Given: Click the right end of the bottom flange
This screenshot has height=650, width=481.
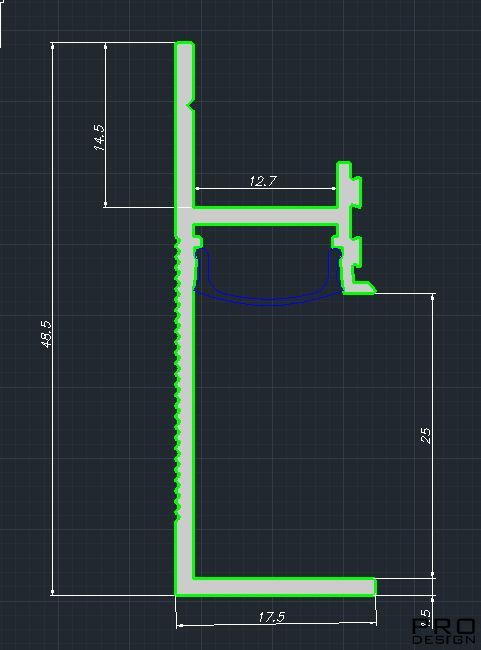Looking at the screenshot, I should (373, 587).
